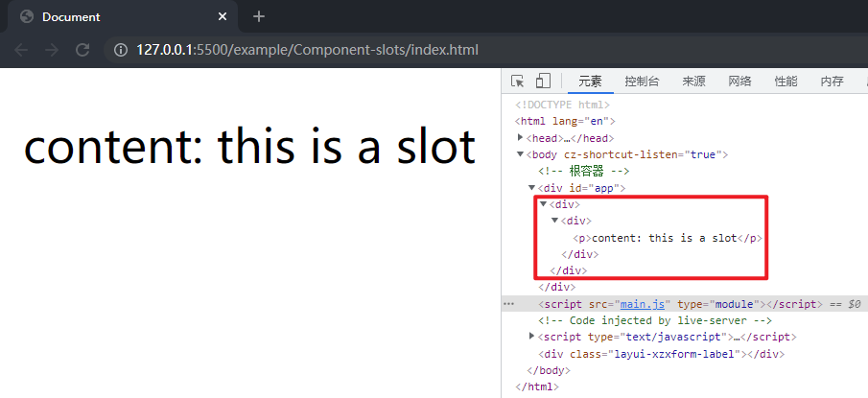Select the 根容器 comment line
Viewport: 868px width, 398px height.
pyautogui.click(x=583, y=171)
